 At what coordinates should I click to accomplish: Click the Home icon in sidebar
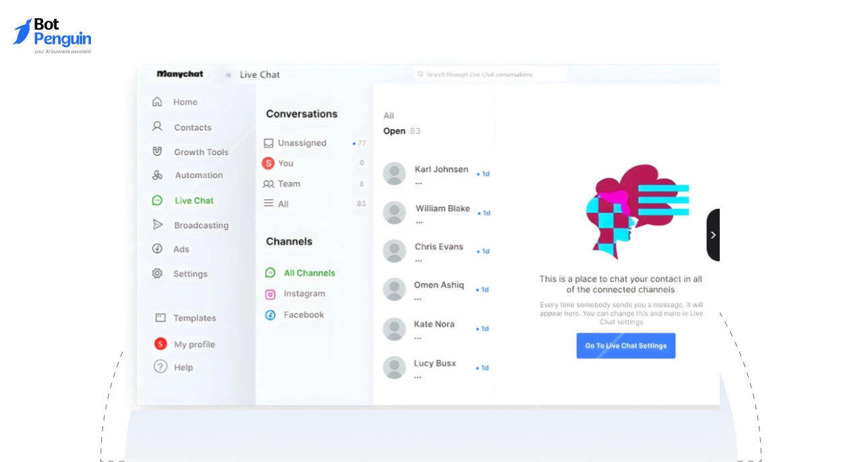click(x=157, y=102)
